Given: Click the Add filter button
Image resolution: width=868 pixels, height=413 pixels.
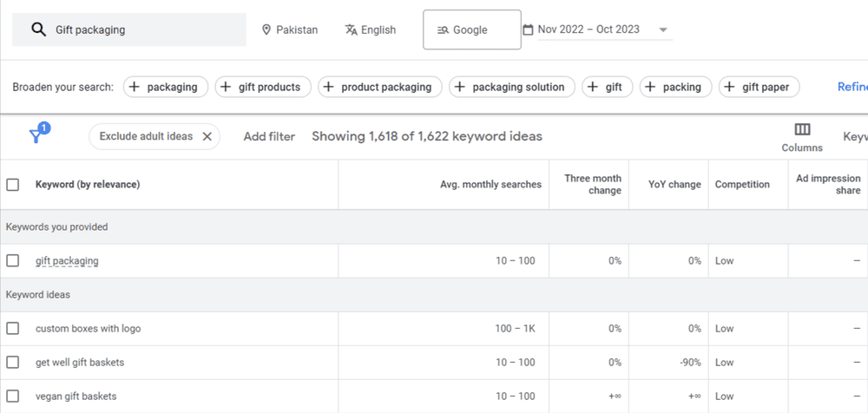Looking at the screenshot, I should coord(269,136).
